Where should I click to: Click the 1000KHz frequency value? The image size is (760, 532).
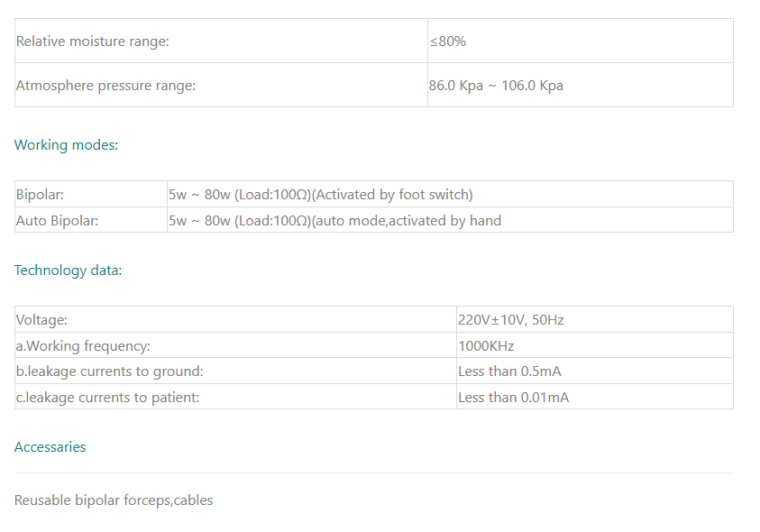pyautogui.click(x=486, y=345)
